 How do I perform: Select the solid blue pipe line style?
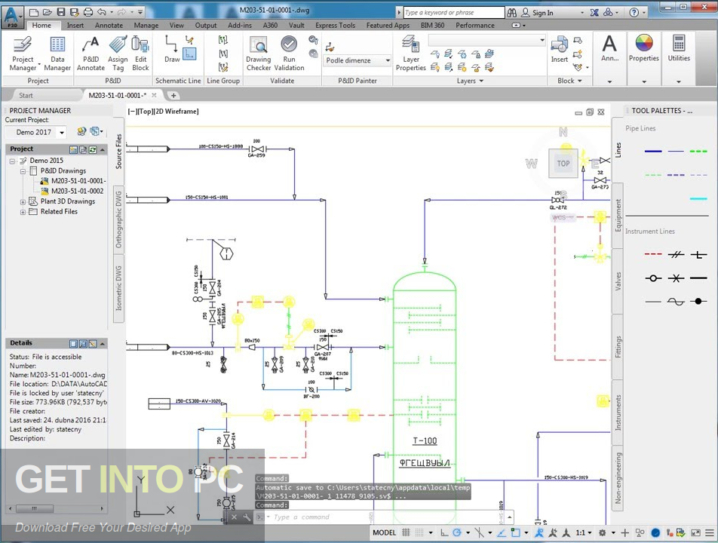(653, 151)
